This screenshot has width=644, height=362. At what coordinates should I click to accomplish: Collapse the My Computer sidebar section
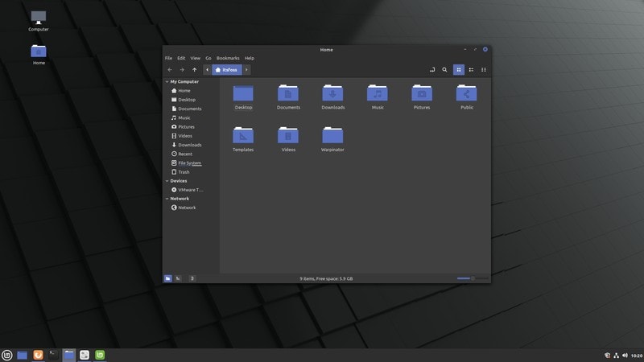167,81
